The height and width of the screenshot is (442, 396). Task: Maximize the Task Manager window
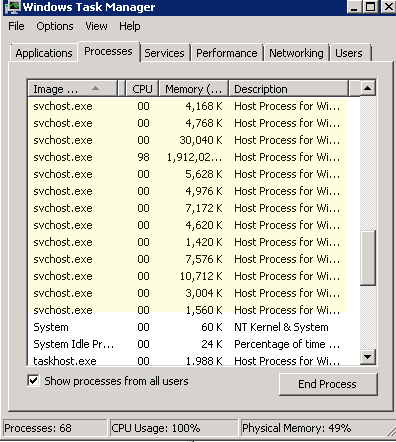(x=371, y=7)
